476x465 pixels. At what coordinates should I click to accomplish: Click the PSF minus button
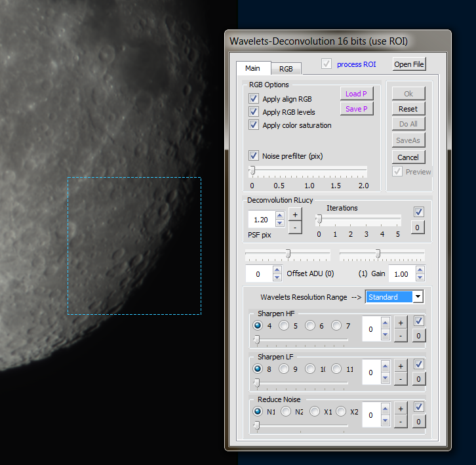click(295, 227)
